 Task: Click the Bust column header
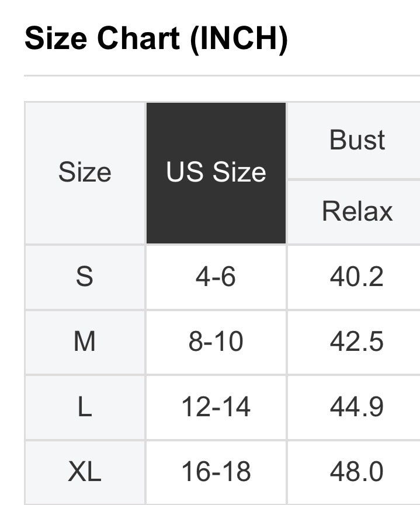[357, 141]
